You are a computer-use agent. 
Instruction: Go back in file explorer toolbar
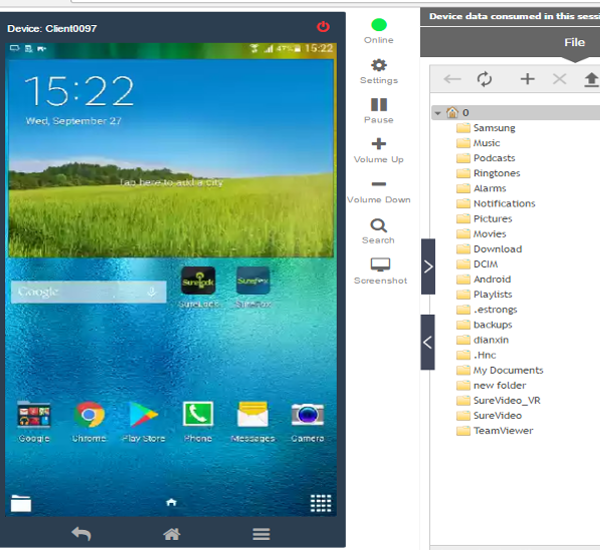[452, 79]
